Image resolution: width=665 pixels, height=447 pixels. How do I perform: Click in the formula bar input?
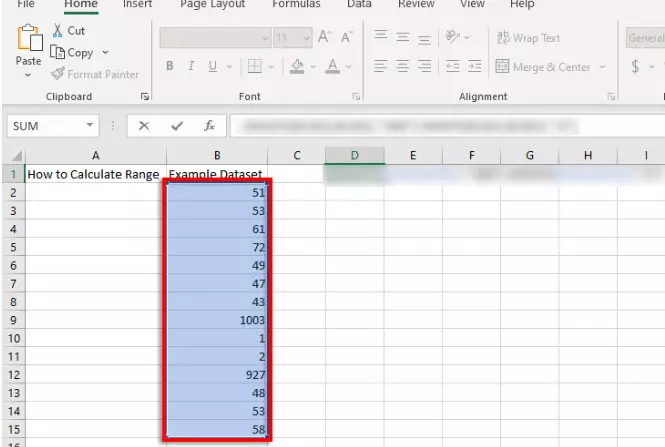pyautogui.click(x=447, y=126)
